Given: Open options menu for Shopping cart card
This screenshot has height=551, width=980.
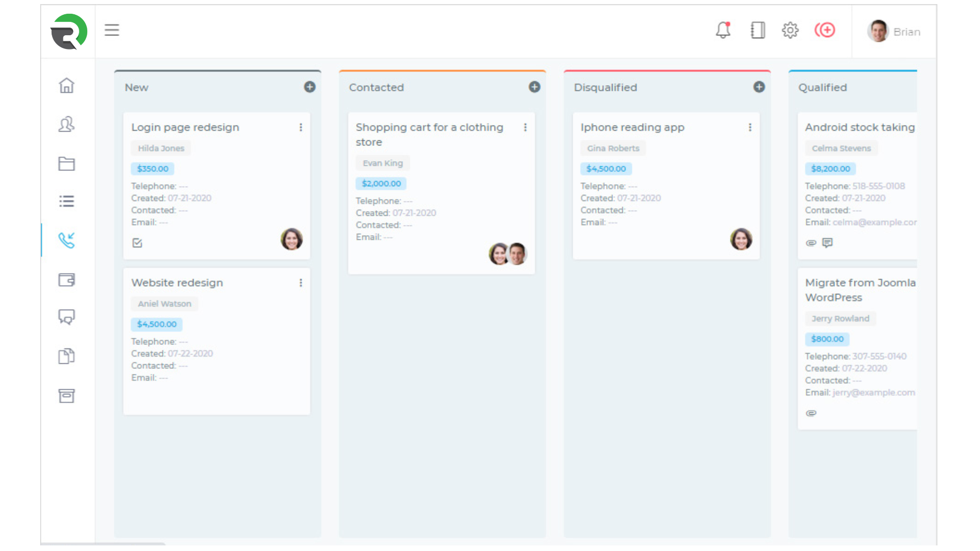Looking at the screenshot, I should click(x=525, y=128).
